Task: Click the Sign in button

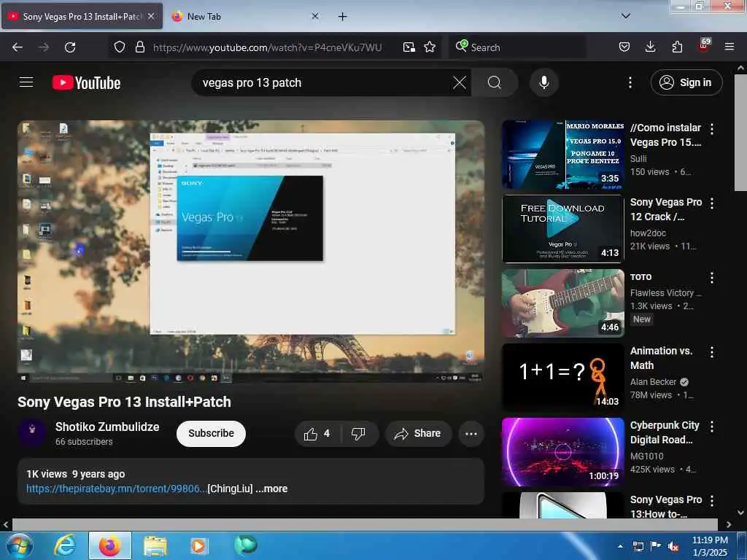Action: 686,82
